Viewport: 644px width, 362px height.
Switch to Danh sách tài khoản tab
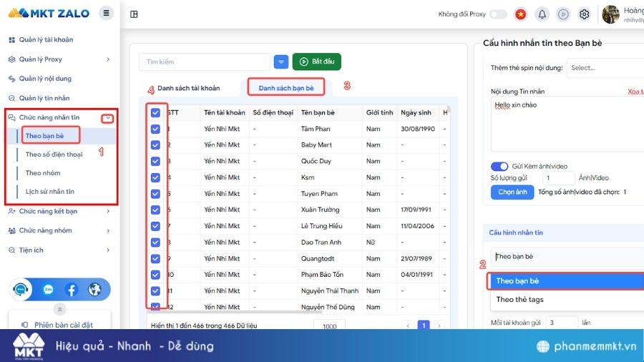click(x=188, y=88)
